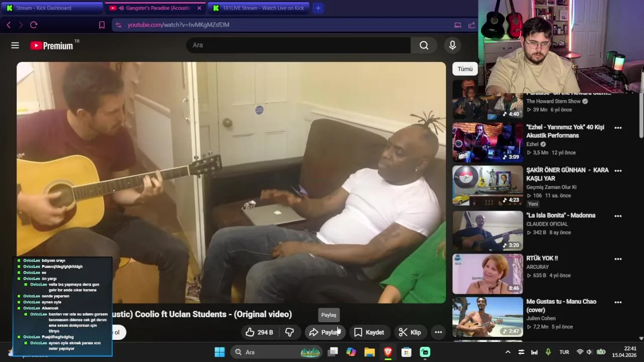Screen dimensions: 644x362
Task: Open Task View from taskbar
Action: pos(333,352)
